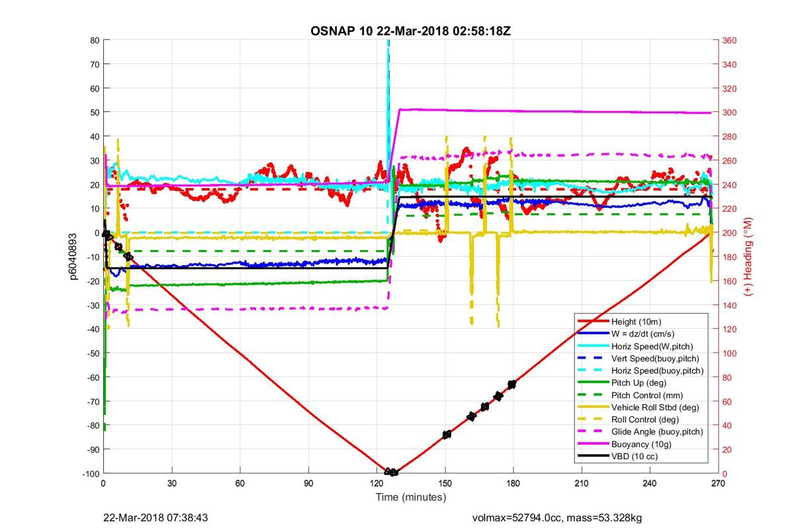Click the left y-axis tick label -100

[91, 474]
